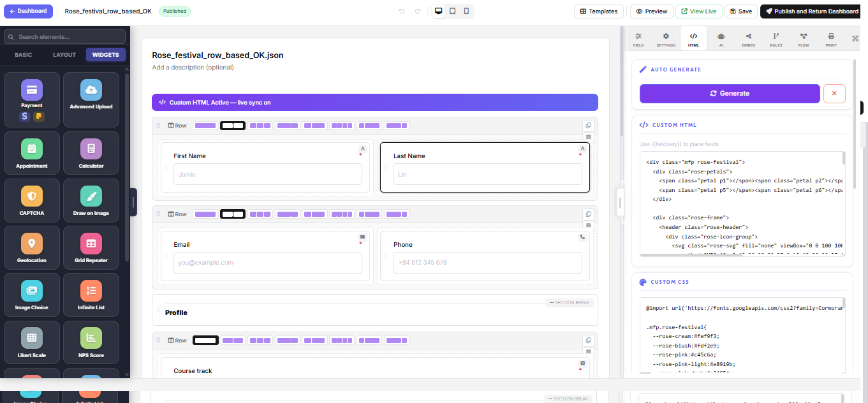Click the Generate button
Screen dimensions: 868x403
(x=729, y=94)
